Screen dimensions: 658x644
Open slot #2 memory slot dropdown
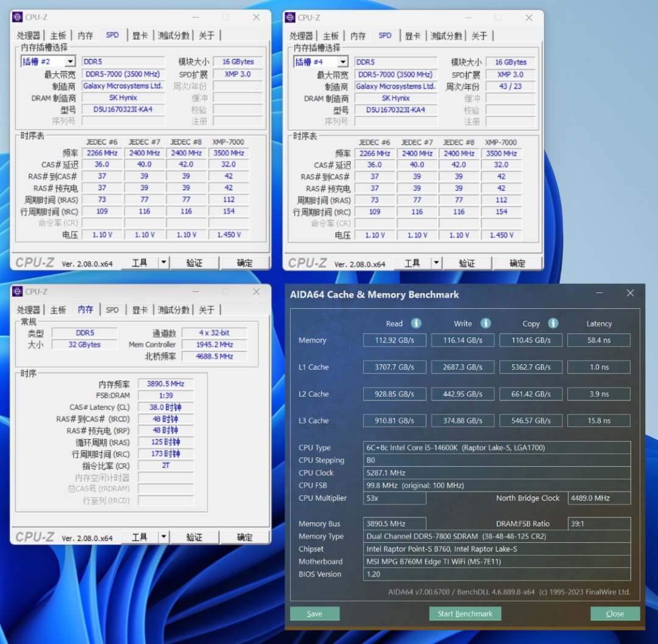[x=70, y=62]
